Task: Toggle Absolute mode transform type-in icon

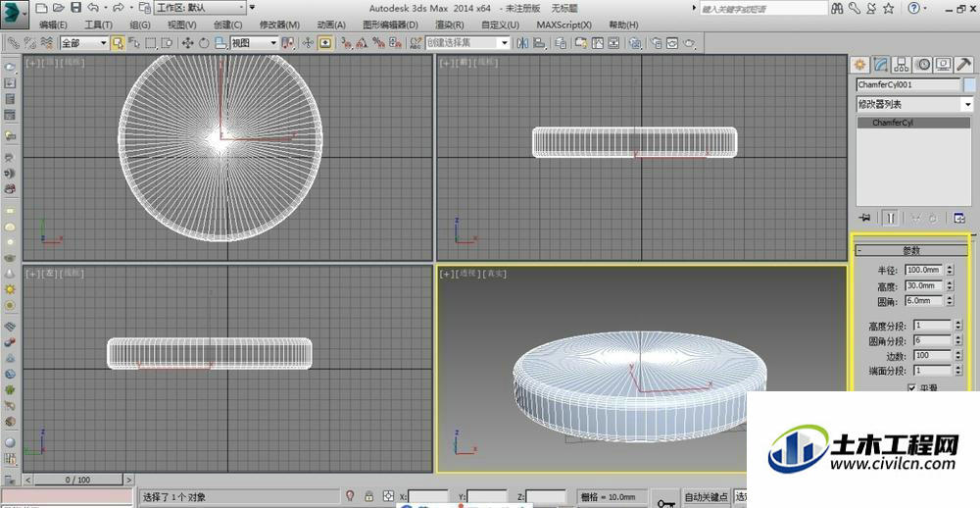Action: tap(388, 495)
